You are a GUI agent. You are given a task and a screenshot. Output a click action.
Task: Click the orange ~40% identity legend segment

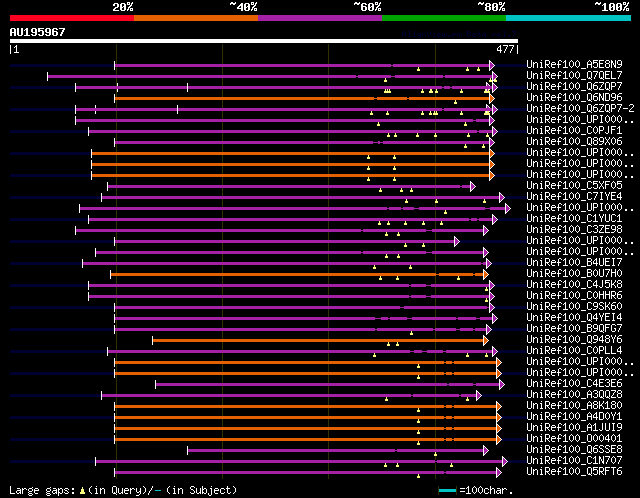[196, 18]
